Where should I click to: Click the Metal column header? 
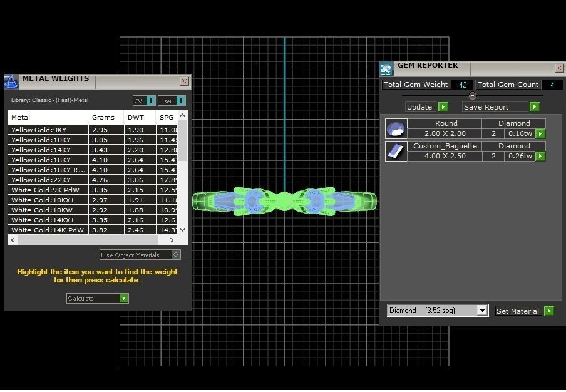coord(48,117)
